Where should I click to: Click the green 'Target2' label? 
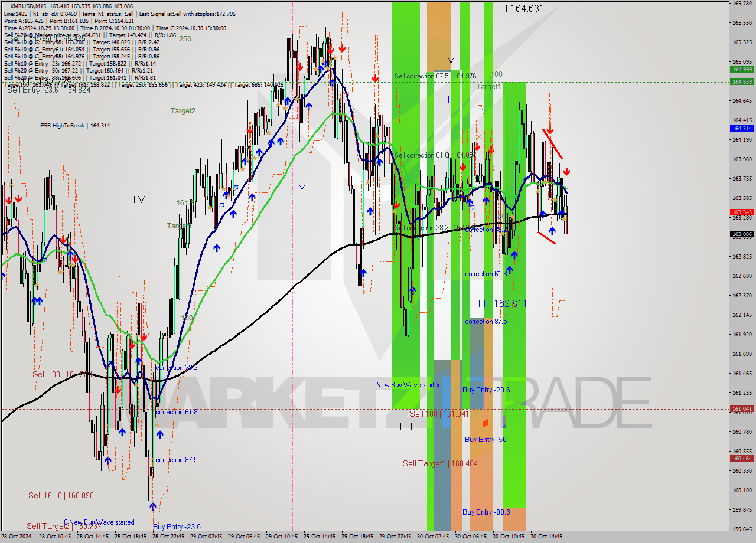183,110
